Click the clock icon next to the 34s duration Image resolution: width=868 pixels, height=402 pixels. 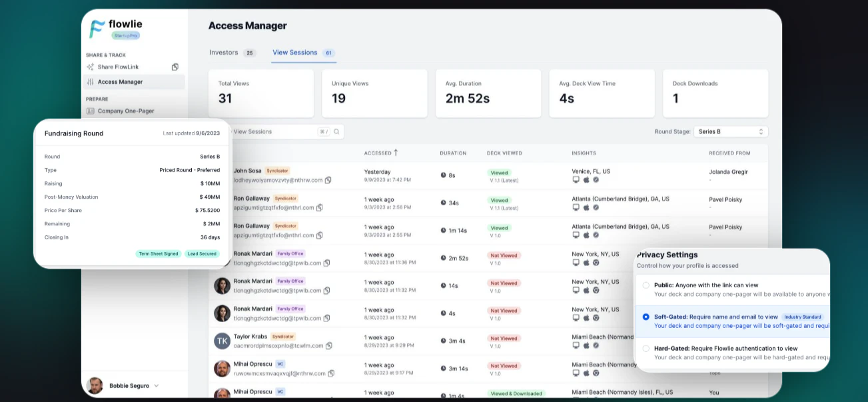point(444,204)
